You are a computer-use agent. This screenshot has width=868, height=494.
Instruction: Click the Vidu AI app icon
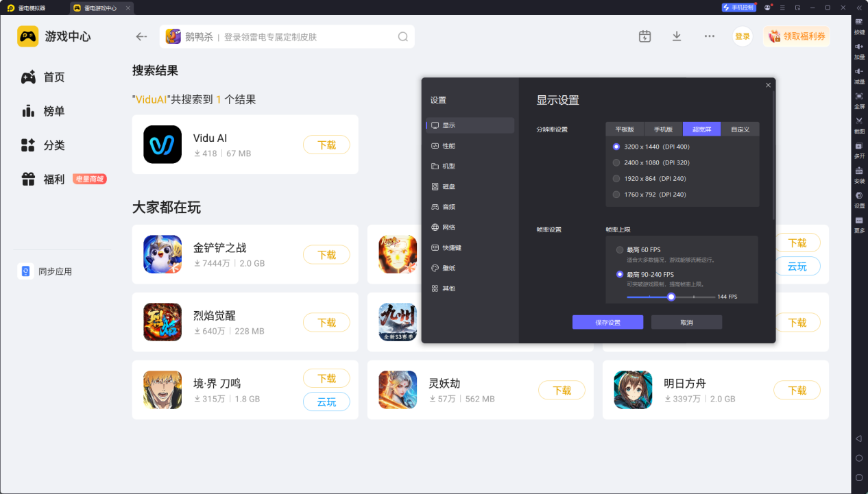pyautogui.click(x=162, y=145)
